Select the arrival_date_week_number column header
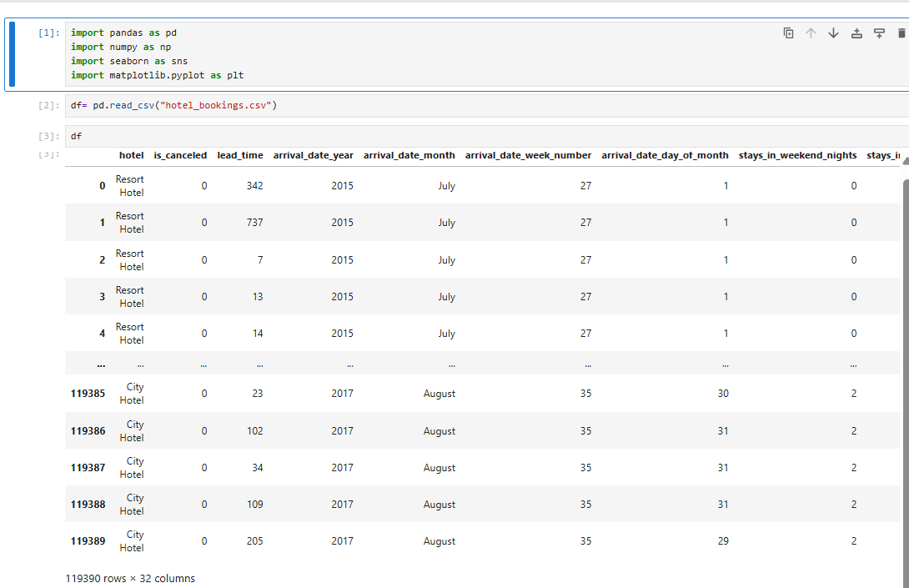This screenshot has width=909, height=588. tap(528, 155)
